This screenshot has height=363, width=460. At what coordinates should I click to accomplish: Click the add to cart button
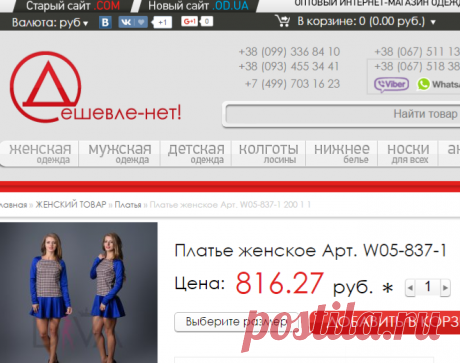coord(385,322)
